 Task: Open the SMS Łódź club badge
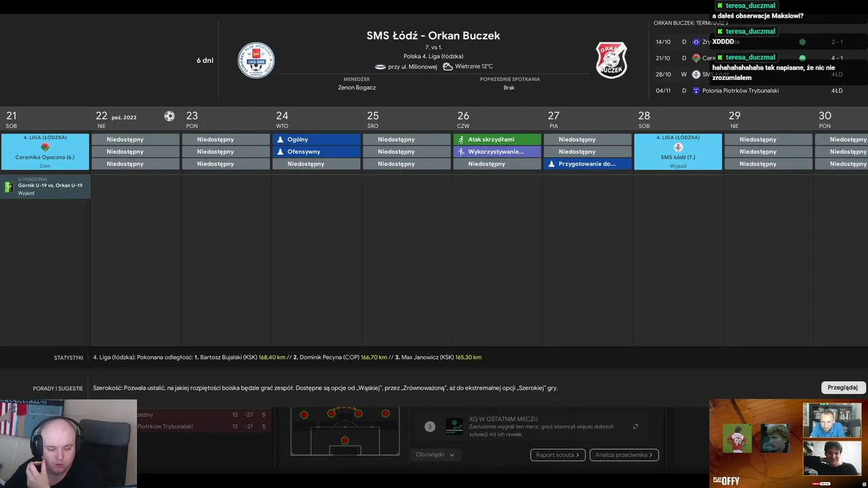[256, 60]
